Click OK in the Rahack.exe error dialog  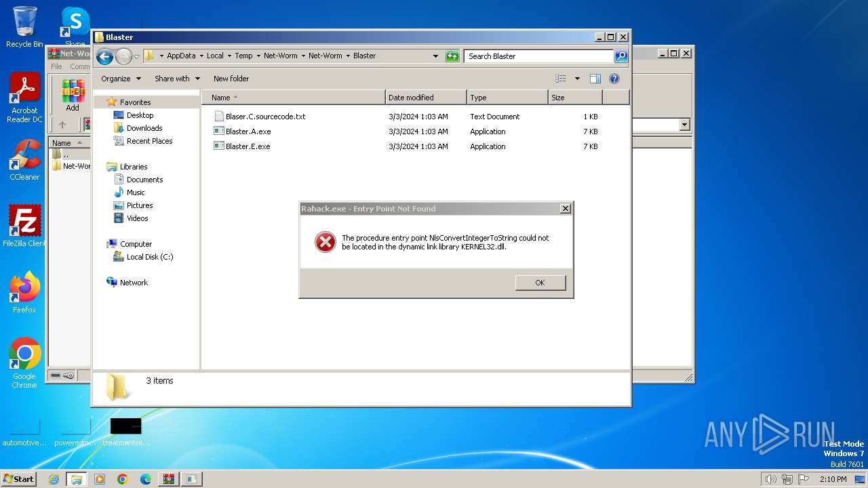tap(540, 283)
